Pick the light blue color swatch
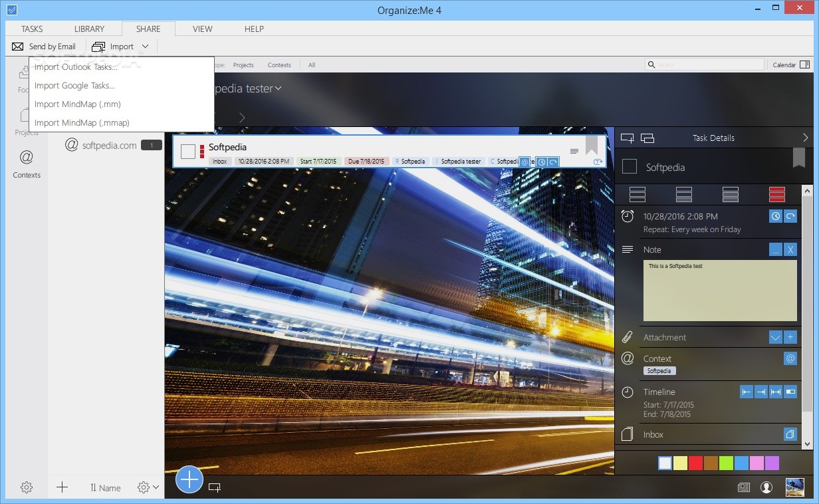This screenshot has height=504, width=819. 741,463
